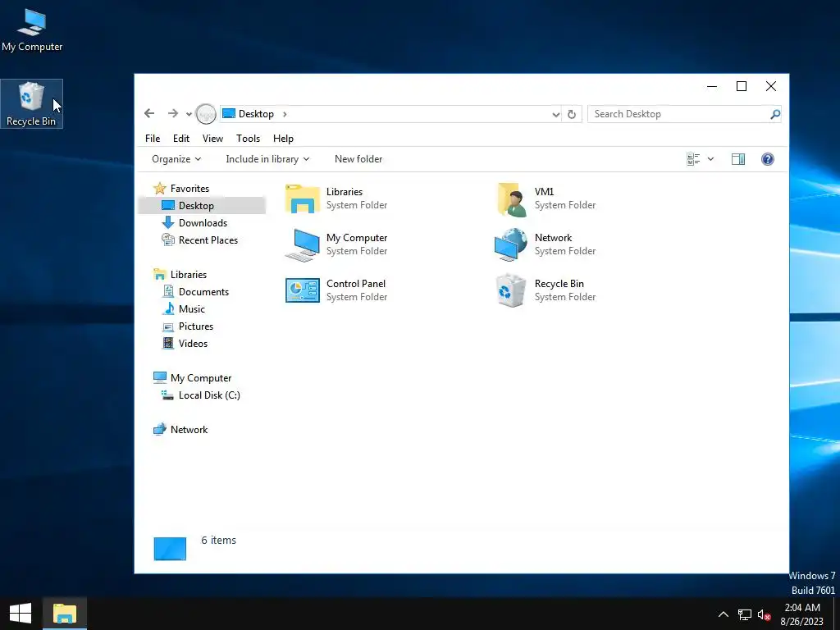The image size is (840, 630).
Task: Open the Windows Start button
Action: tap(21, 614)
